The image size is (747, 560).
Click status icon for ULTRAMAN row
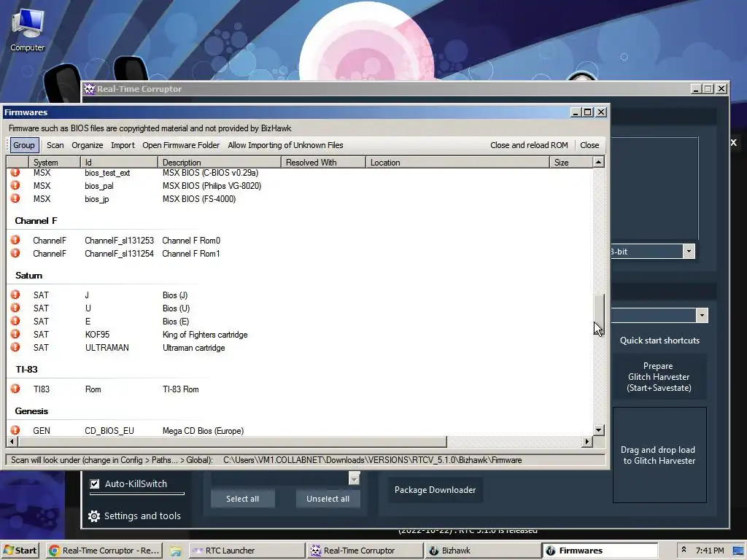15,347
